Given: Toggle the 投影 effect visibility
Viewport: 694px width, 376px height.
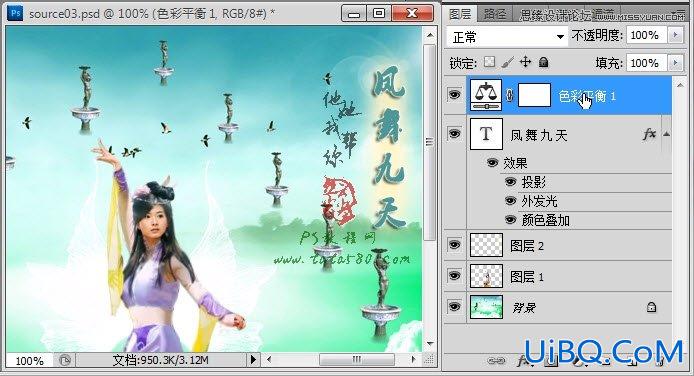Looking at the screenshot, I should (x=510, y=182).
